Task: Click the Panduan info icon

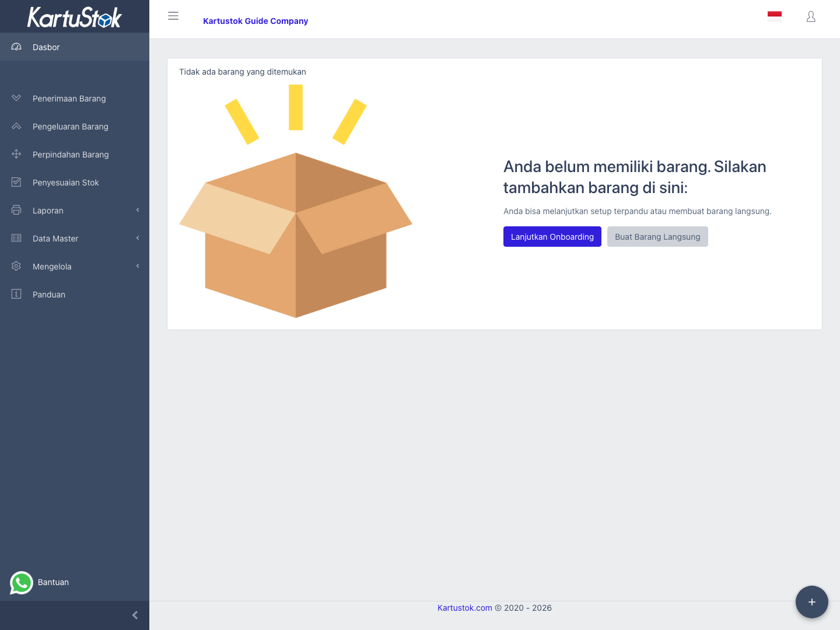Action: (16, 294)
